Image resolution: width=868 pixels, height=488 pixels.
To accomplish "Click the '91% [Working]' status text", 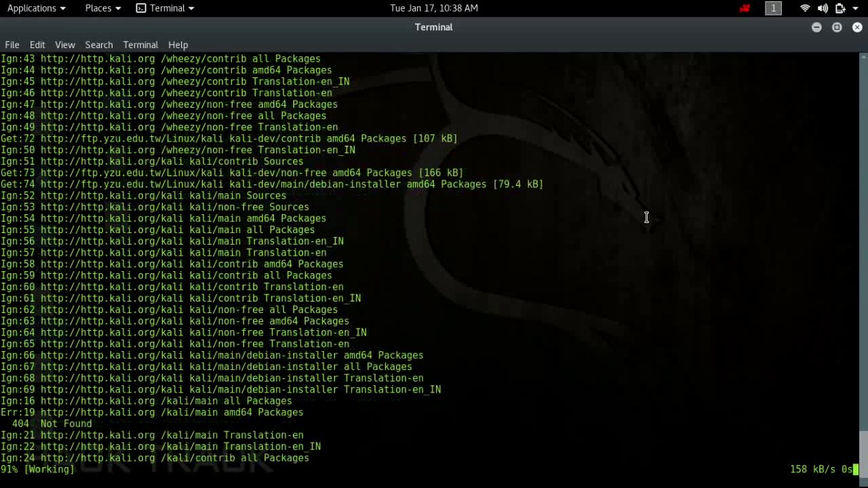I will coord(37,469).
